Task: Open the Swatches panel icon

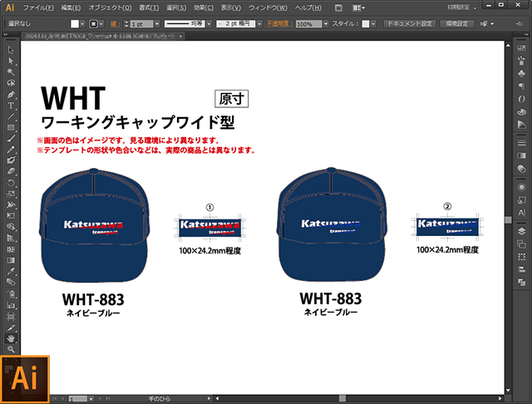Action: [x=521, y=48]
